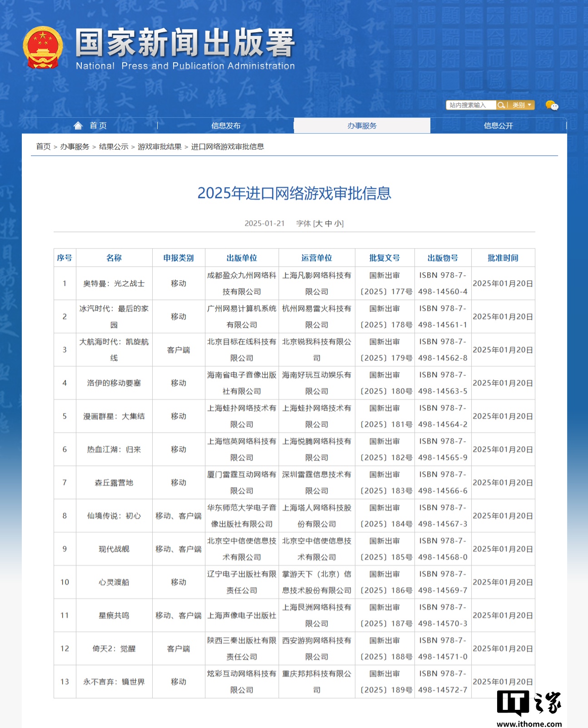
Task: Click publisher 海南省电子音像出版社有限公司
Action: coord(242,383)
